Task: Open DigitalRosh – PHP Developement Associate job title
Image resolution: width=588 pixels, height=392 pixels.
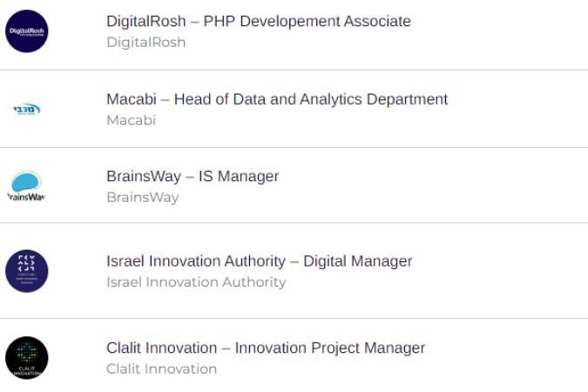Action: coord(259,22)
